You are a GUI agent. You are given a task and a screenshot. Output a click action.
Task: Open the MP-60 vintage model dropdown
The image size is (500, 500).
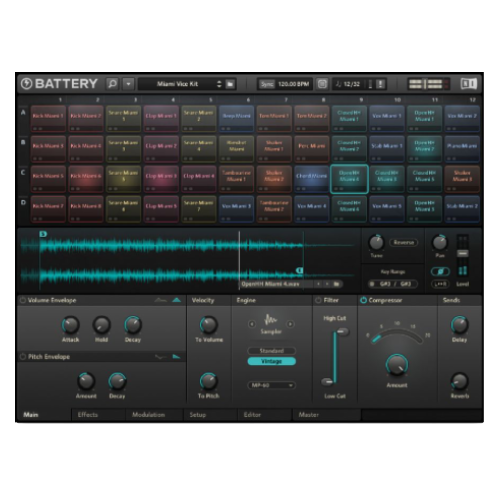[271, 385]
